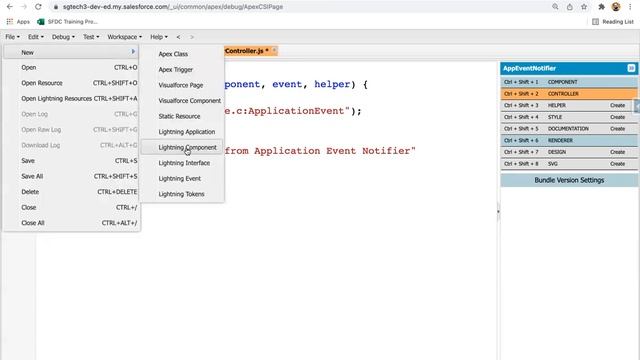This screenshot has height=360, width=640.
Task: Click the browser forward arrow
Action: 24,7
